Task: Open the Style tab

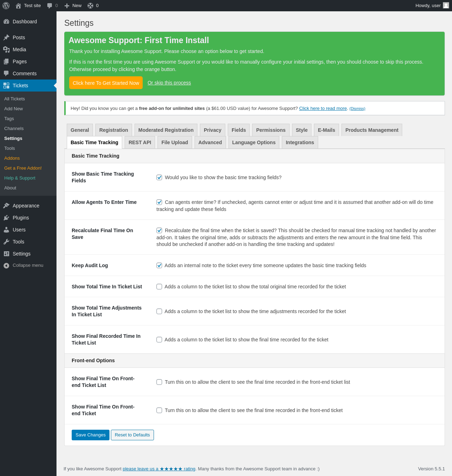Action: point(302,130)
